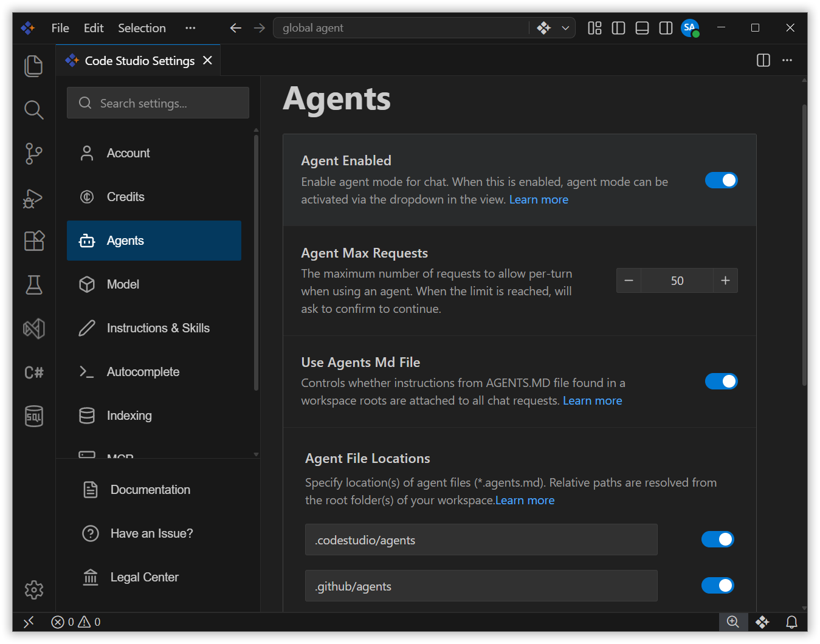820x644 pixels.
Task: Click Have an Issue? in the sidebar
Action: pyautogui.click(x=151, y=533)
